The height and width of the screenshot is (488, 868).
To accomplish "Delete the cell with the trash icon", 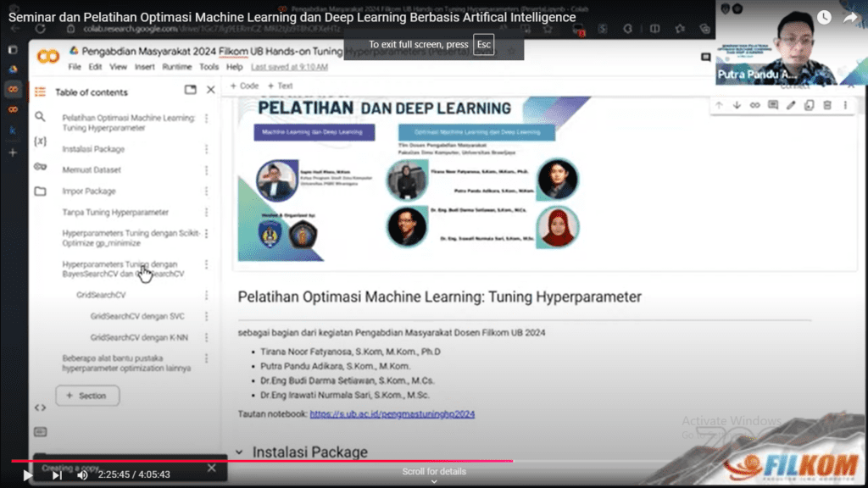I will tap(827, 106).
